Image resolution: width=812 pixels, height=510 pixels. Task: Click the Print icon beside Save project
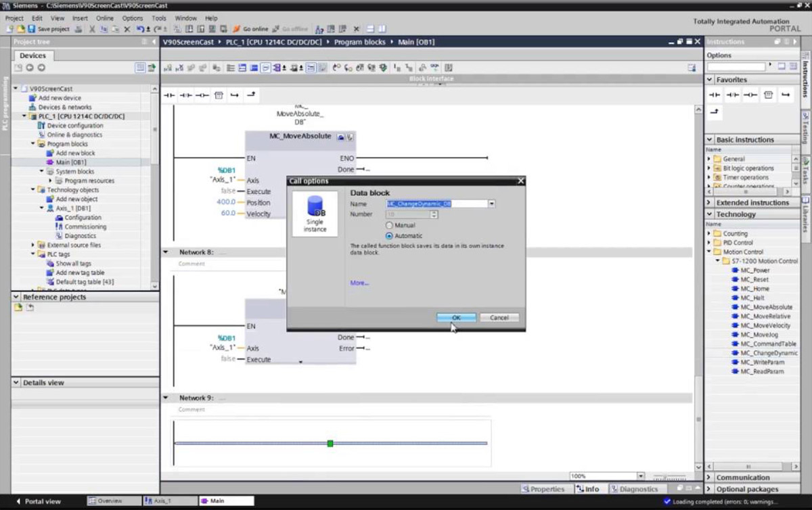point(78,29)
